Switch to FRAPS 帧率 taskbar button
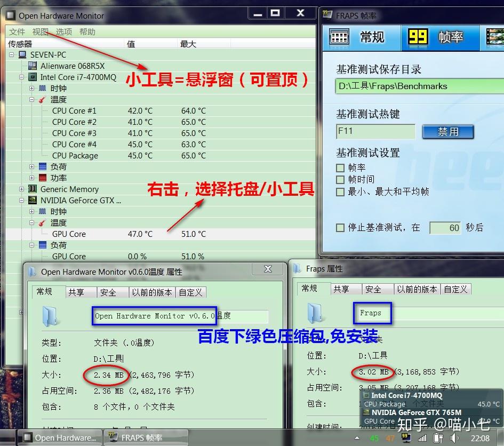504x446 pixels. coord(145,437)
